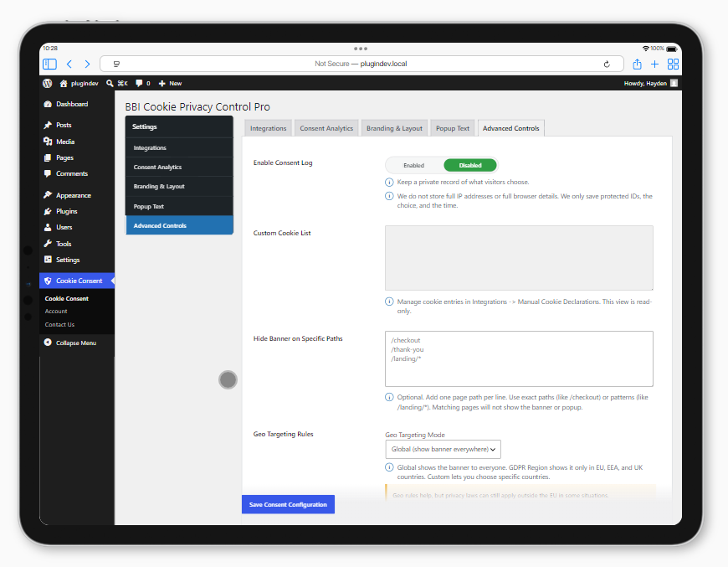
Task: Click the New content button in admin bar
Action: [170, 83]
